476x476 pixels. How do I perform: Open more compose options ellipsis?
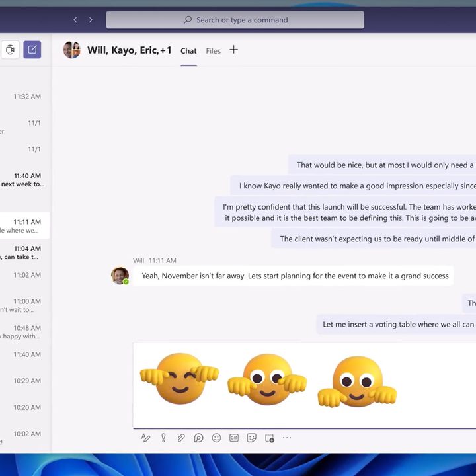coord(287,438)
